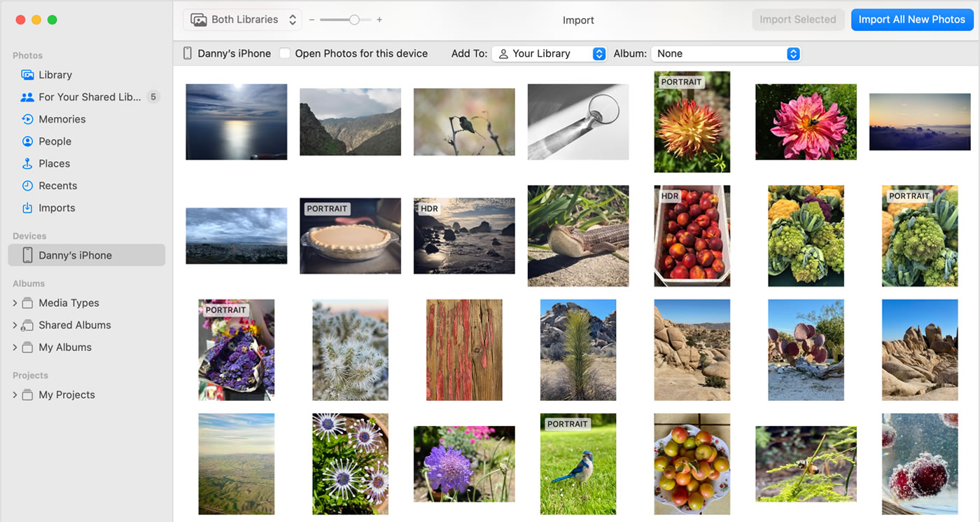Click the Import All New Photos button

click(x=911, y=20)
